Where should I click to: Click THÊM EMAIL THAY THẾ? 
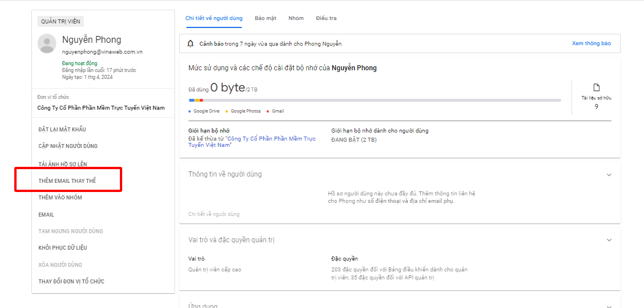click(x=67, y=181)
